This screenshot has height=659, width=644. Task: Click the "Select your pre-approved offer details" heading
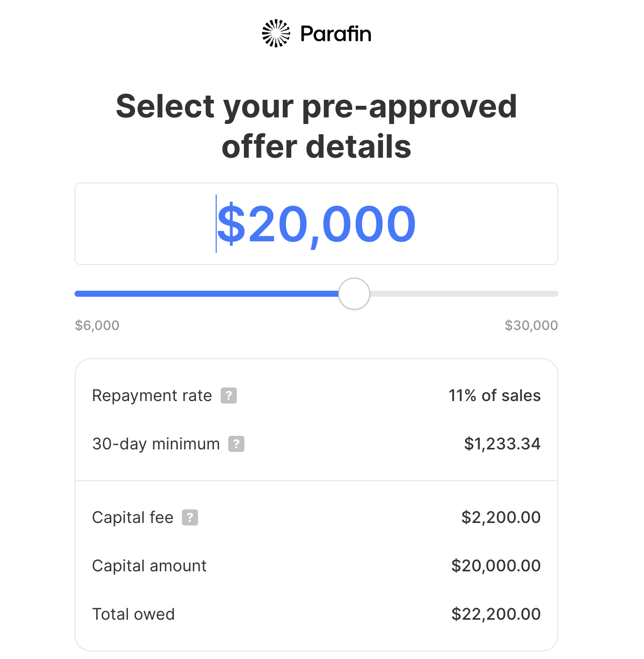(316, 126)
